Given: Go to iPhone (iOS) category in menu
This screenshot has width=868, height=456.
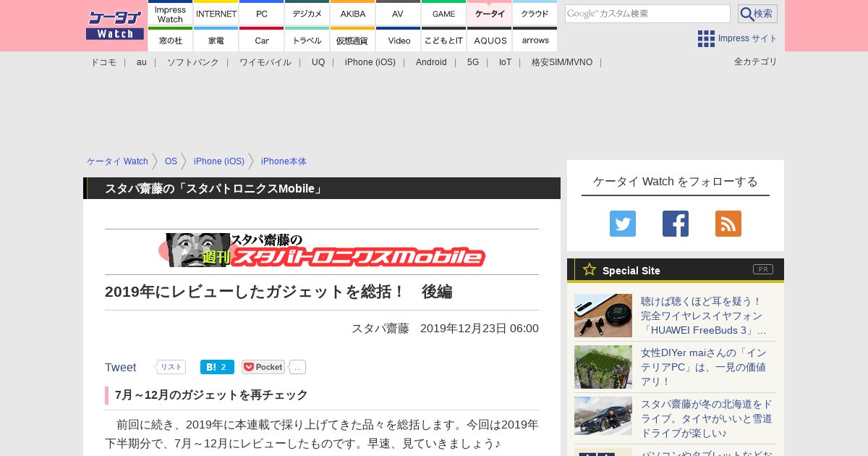Looking at the screenshot, I should 370,62.
